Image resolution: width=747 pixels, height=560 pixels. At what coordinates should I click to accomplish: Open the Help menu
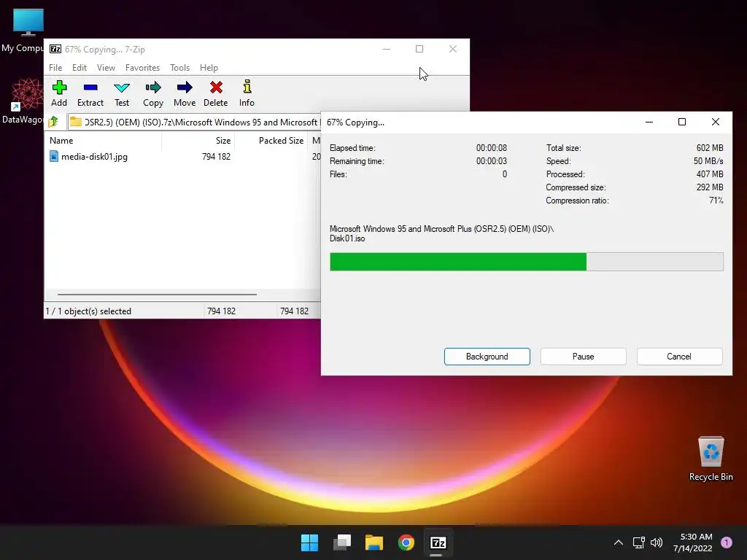point(209,68)
